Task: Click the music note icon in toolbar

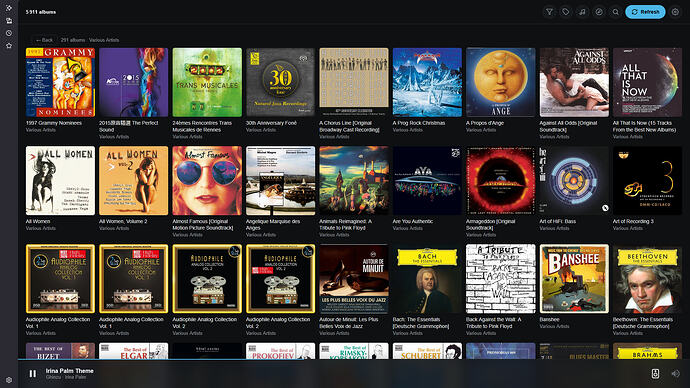Action: click(582, 12)
